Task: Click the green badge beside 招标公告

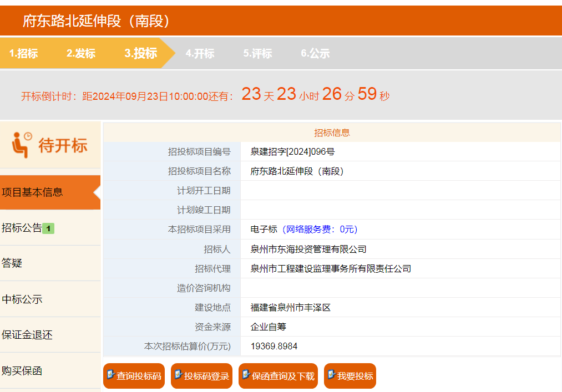Action: [x=48, y=228]
